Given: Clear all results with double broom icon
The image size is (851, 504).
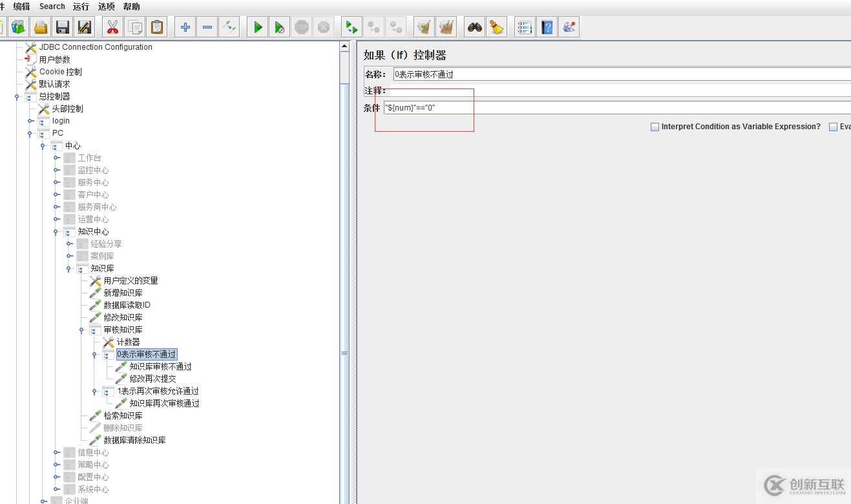Looking at the screenshot, I should tap(446, 27).
